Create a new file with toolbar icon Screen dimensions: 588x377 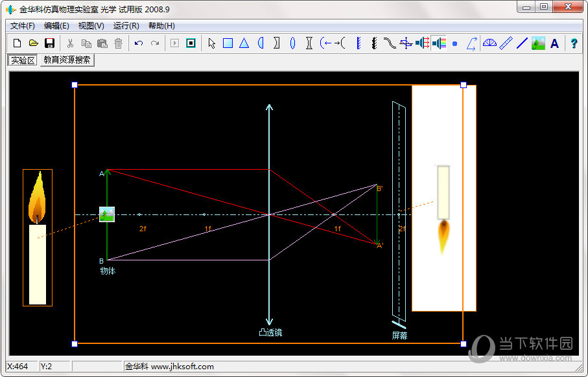pos(17,43)
